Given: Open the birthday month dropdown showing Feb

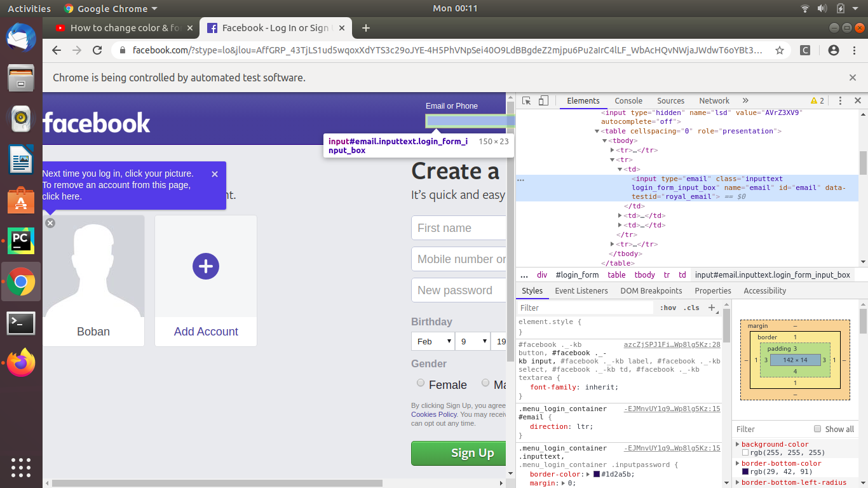Looking at the screenshot, I should (x=433, y=341).
